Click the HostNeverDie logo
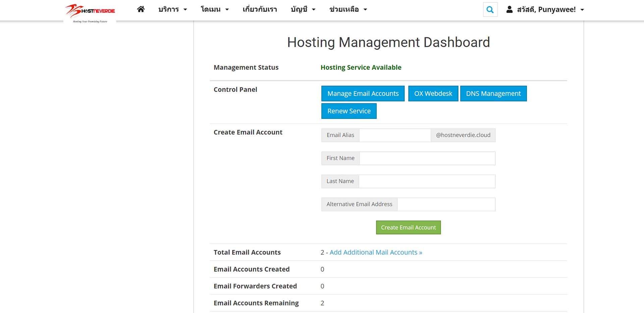644x313 pixels. tap(90, 13)
